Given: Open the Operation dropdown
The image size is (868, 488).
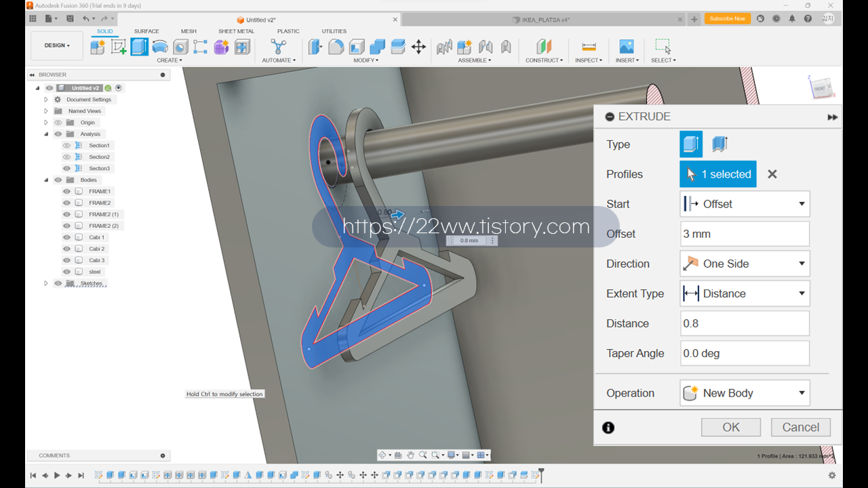Looking at the screenshot, I should coord(745,393).
